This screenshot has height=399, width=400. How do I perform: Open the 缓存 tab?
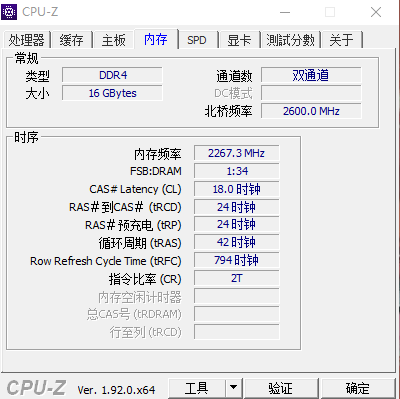point(72,40)
